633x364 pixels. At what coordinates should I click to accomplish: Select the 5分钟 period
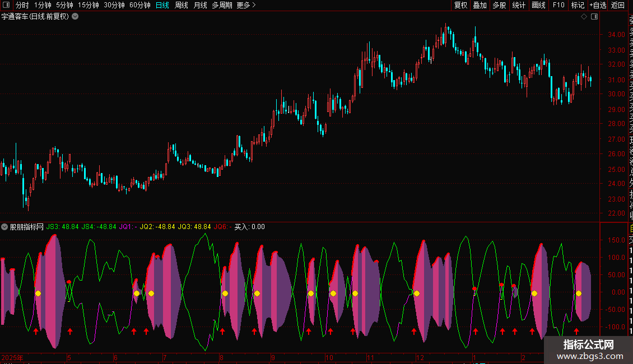click(64, 5)
